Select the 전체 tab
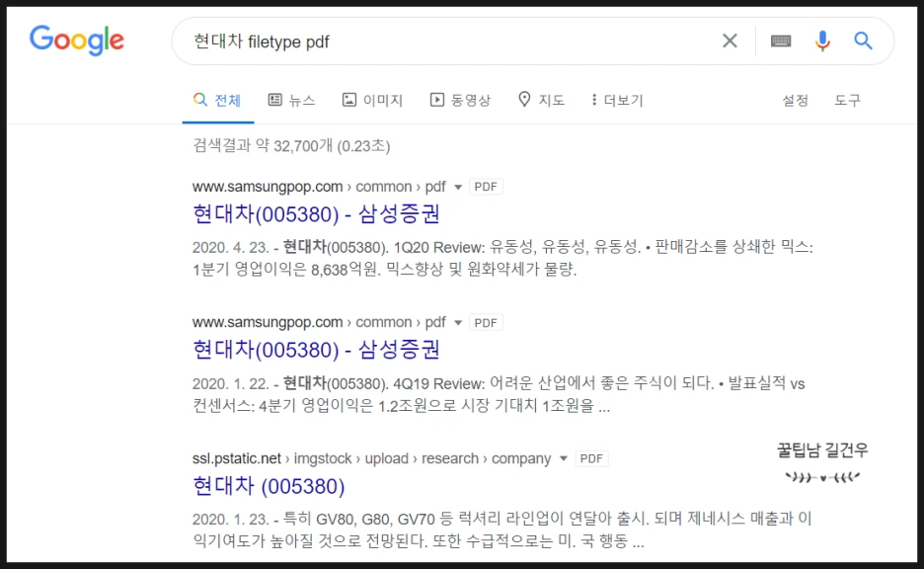The height and width of the screenshot is (569, 924). (x=217, y=100)
